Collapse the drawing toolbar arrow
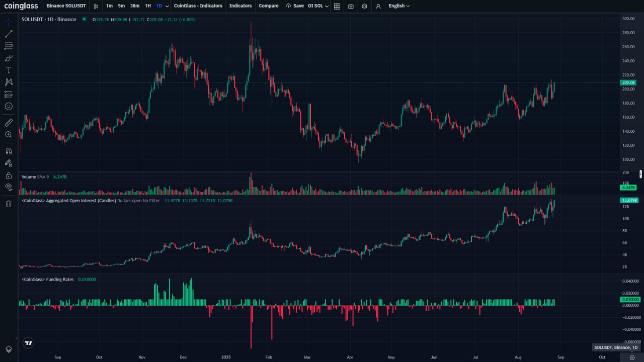The width and height of the screenshot is (644, 362). 17,338
